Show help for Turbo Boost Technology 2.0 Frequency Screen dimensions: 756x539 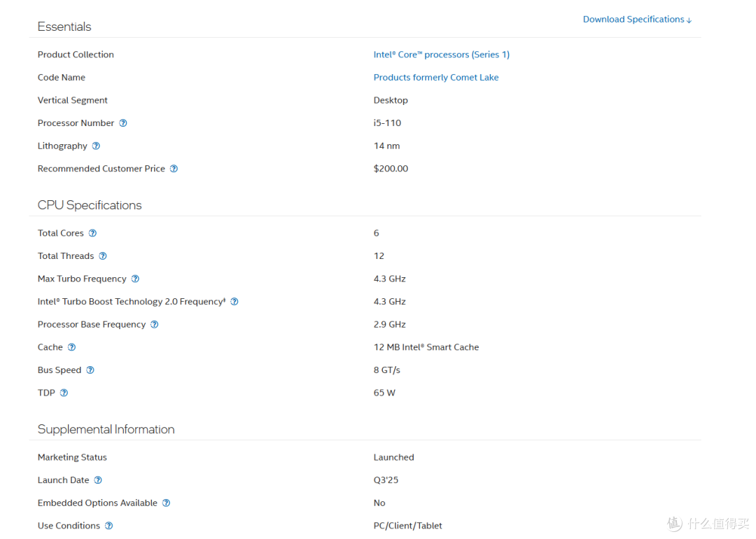(234, 301)
